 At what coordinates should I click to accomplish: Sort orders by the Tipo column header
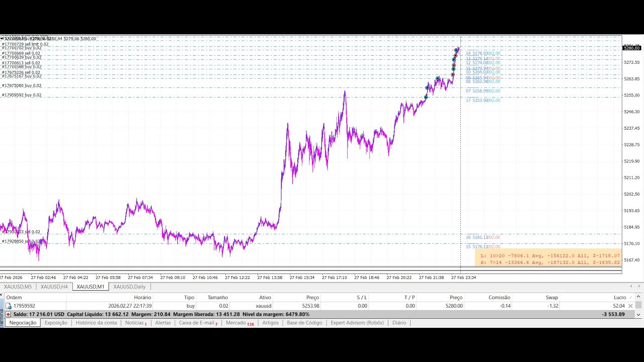(189, 298)
